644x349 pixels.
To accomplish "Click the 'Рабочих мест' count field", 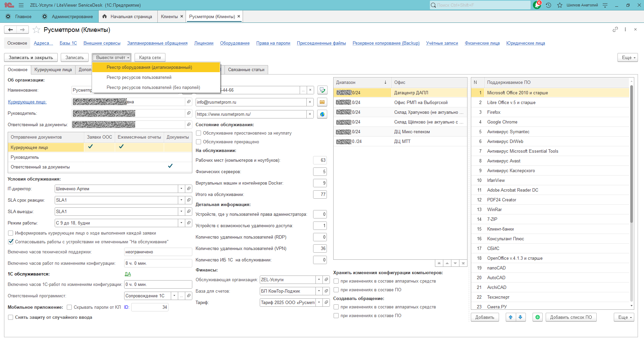I will coord(320,160).
